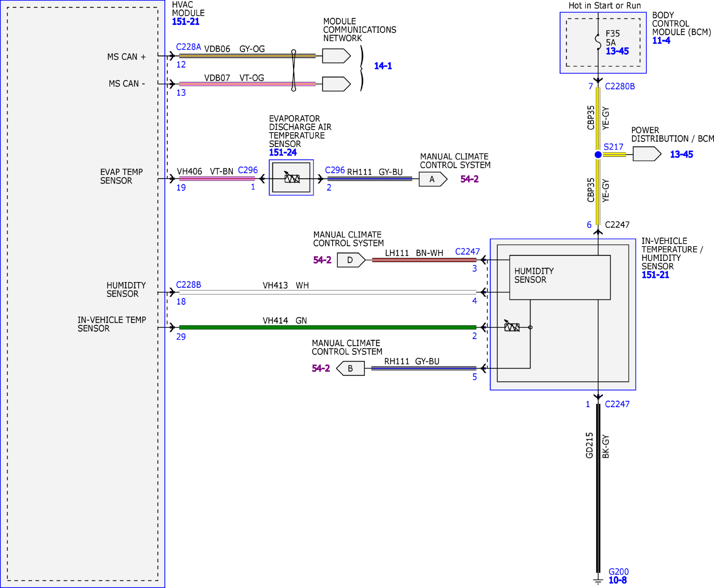Open ground G200 reference 10-8

617,580
